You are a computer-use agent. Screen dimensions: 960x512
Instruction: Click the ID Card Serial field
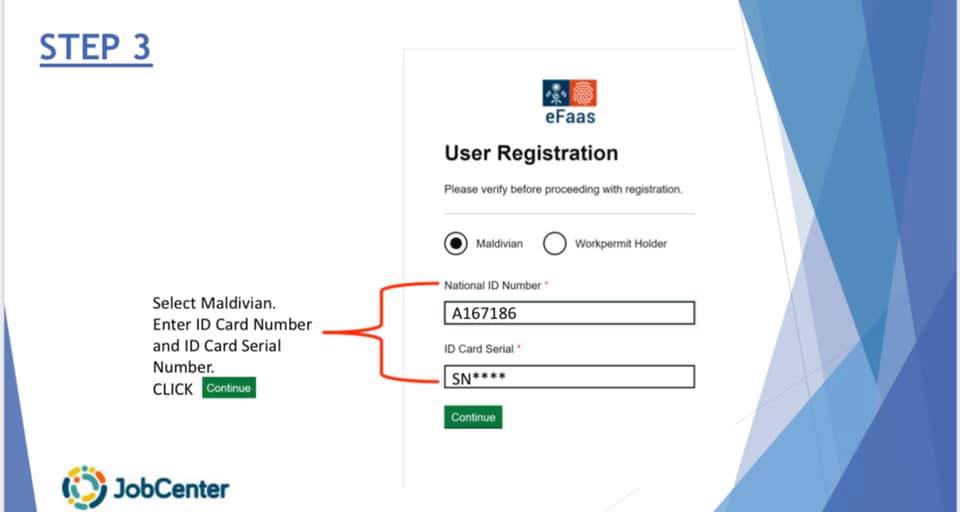[569, 377]
